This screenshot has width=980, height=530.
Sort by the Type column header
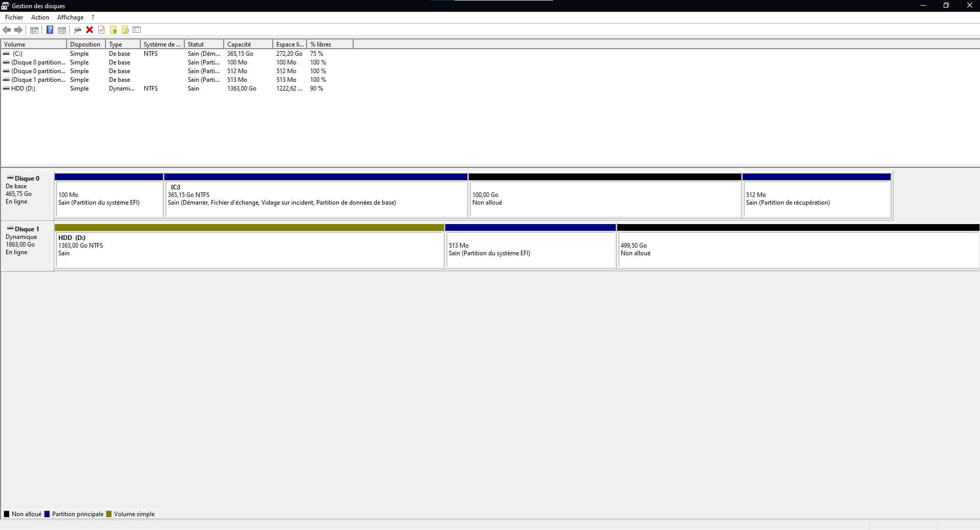click(123, 45)
